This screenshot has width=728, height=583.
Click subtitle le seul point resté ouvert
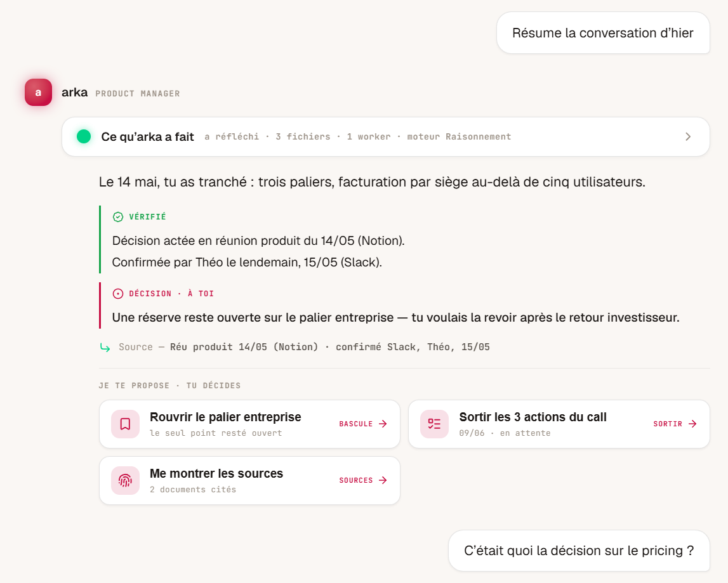coord(216,433)
